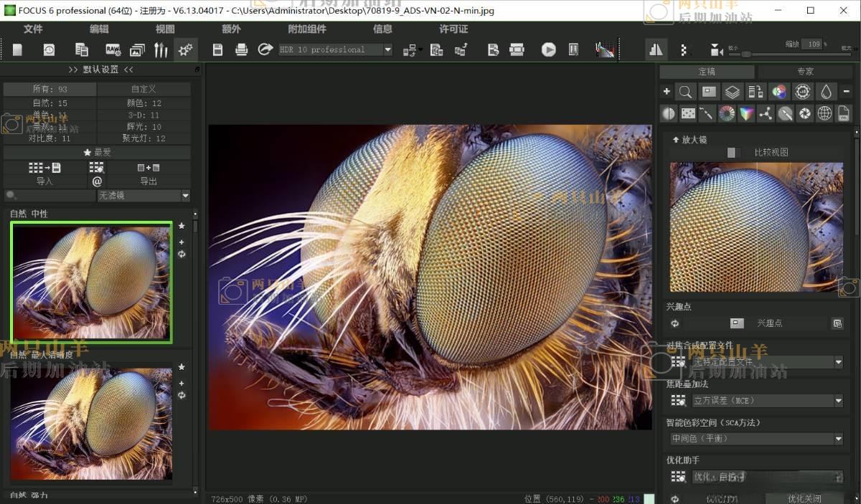Click the zoom slider handle
This screenshot has height=504, width=861.
click(x=746, y=54)
